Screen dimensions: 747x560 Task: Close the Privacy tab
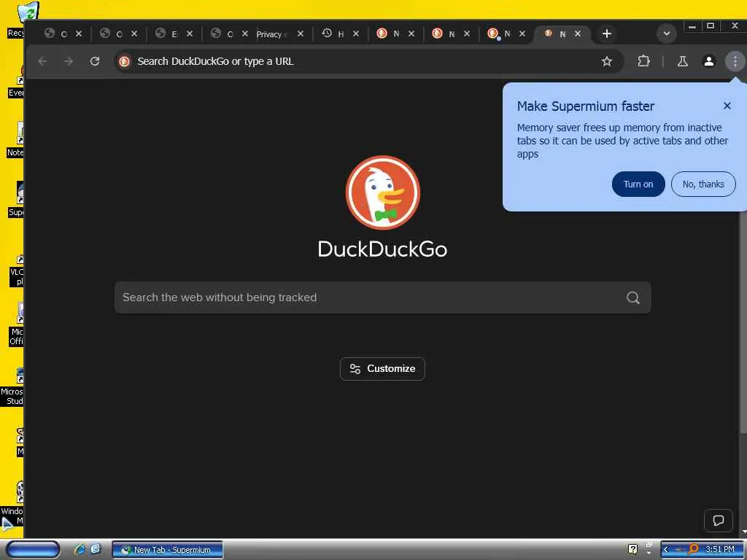tap(300, 34)
